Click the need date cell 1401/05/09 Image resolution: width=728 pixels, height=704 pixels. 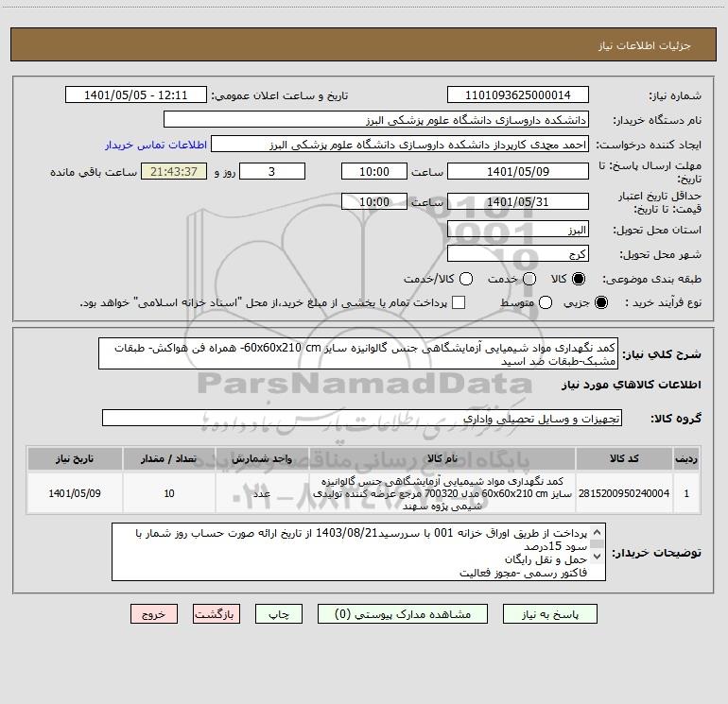(x=75, y=493)
